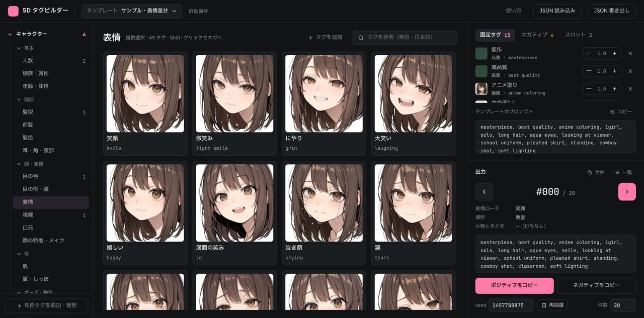Copy the template prompt via コピー
Screen dimensions: 644x318
[x=621, y=112]
